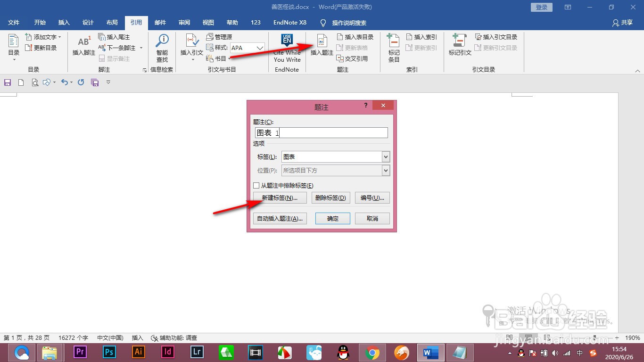
Task: Click 新建标签(N) new label button
Action: click(280, 198)
